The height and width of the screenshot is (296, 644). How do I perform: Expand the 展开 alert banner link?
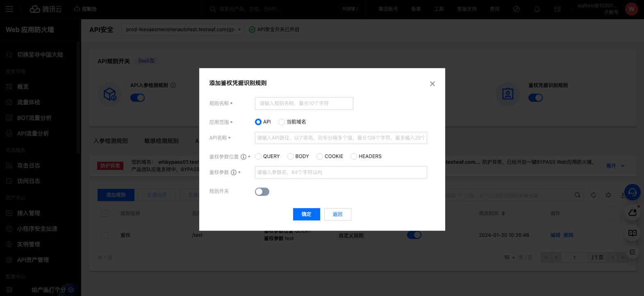point(615,166)
